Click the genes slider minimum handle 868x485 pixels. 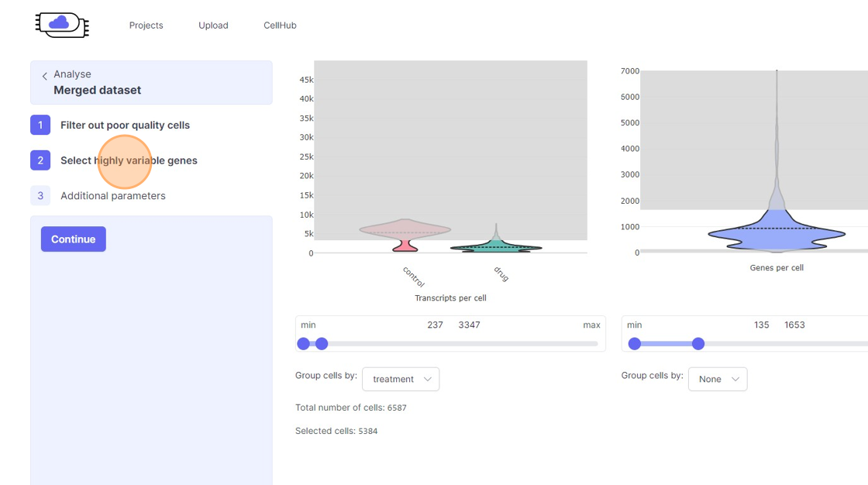pyautogui.click(x=635, y=344)
